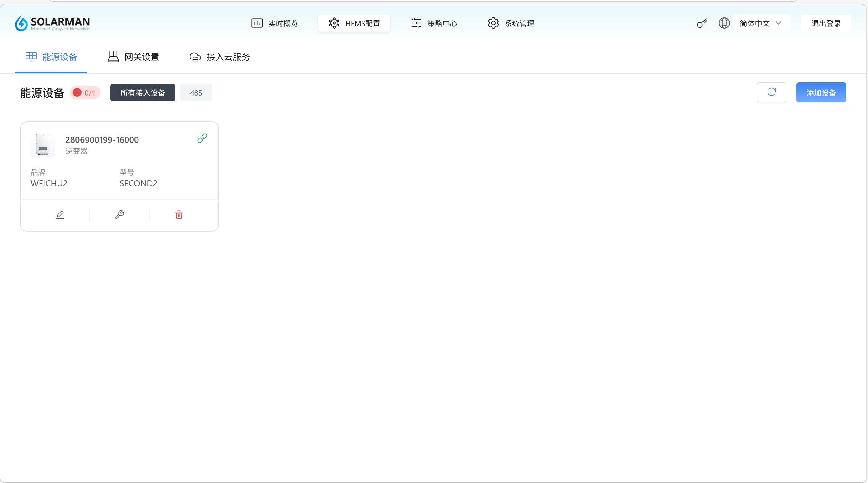The width and height of the screenshot is (868, 483).
Task: Click the SOLARMAN logo
Action: (x=52, y=23)
